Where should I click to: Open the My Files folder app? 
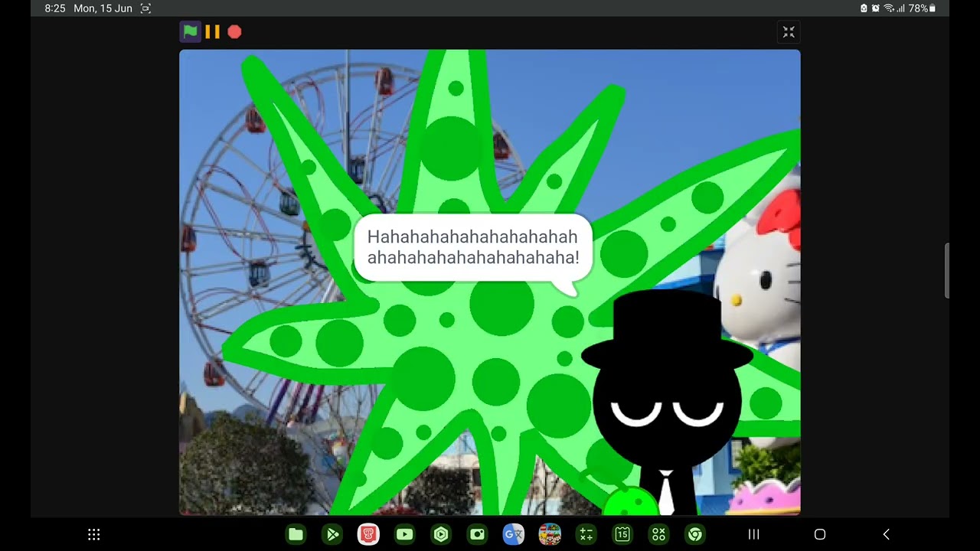[296, 534]
